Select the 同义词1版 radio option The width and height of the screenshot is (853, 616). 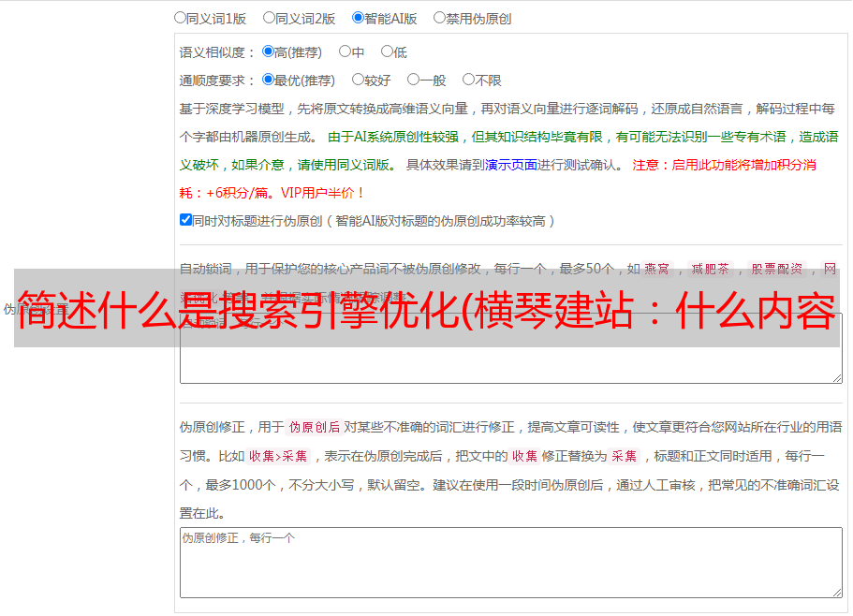180,18
